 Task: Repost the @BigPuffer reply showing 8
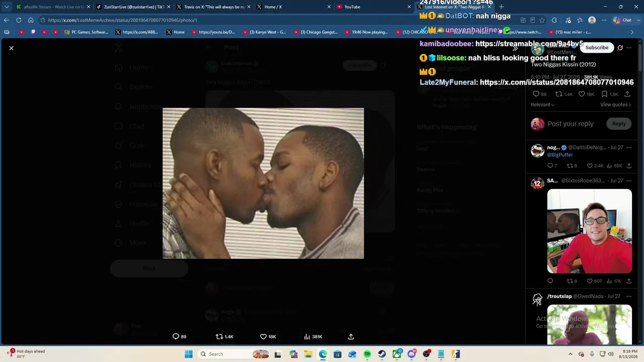click(x=570, y=166)
